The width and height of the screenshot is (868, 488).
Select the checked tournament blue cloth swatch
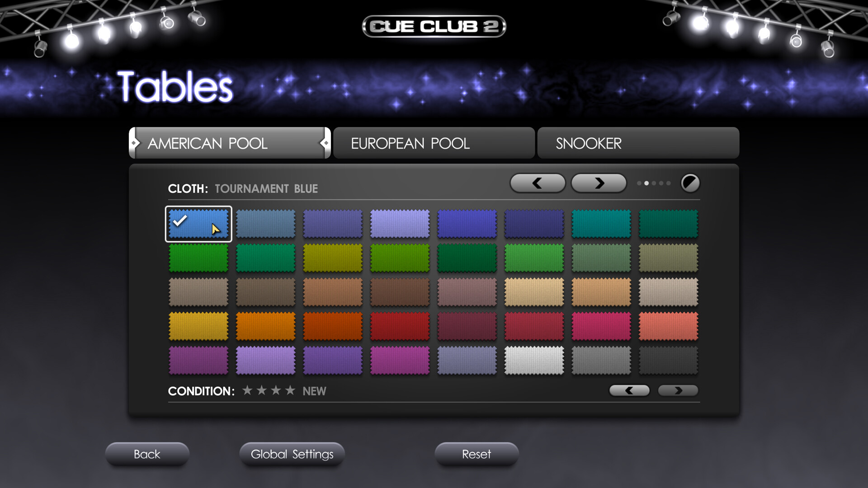(198, 224)
